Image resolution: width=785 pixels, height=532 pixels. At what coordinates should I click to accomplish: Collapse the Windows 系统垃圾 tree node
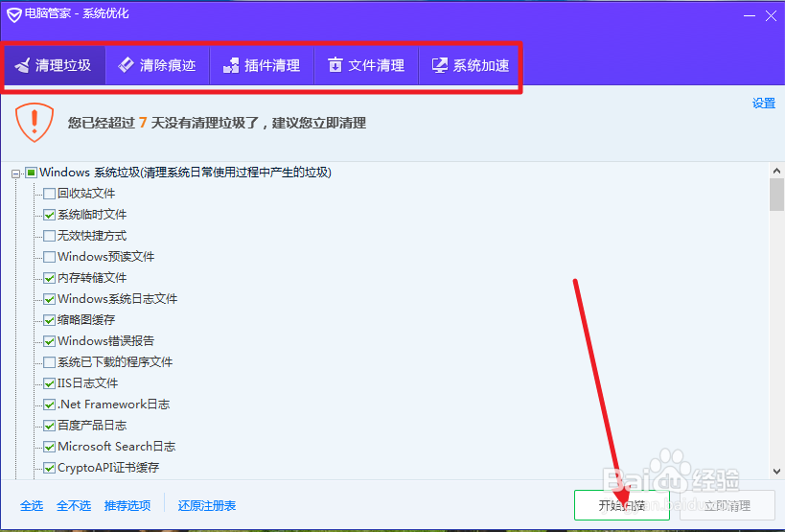click(16, 173)
